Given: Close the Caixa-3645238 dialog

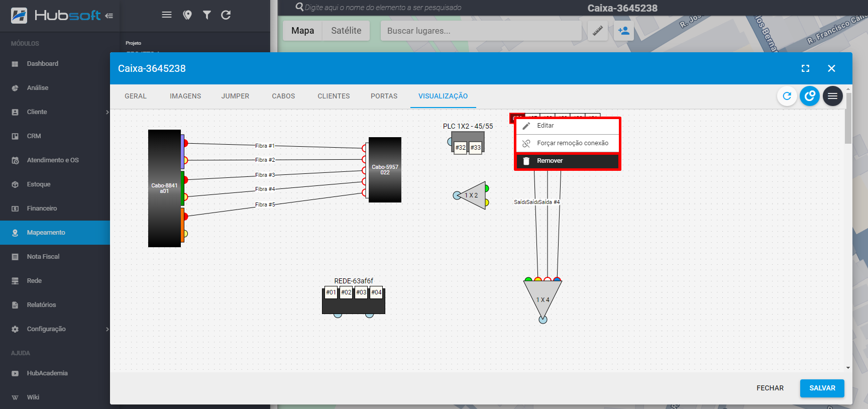Looking at the screenshot, I should (831, 68).
